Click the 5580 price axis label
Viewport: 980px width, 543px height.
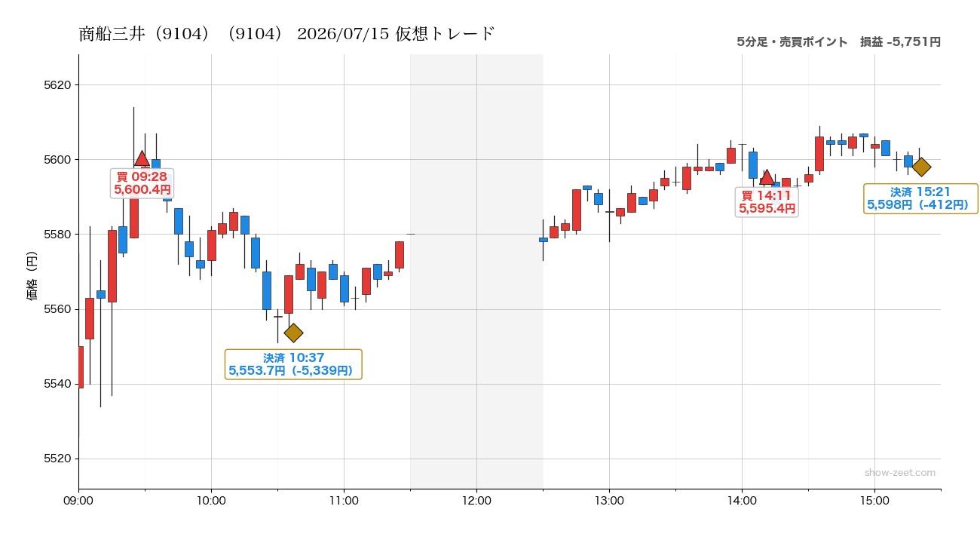[x=57, y=235]
